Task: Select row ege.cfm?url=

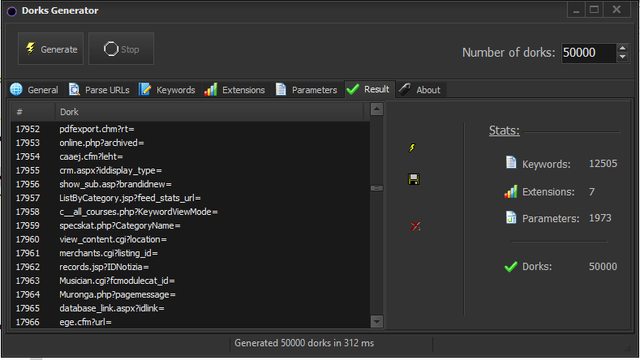Action: pyautogui.click(x=190, y=322)
